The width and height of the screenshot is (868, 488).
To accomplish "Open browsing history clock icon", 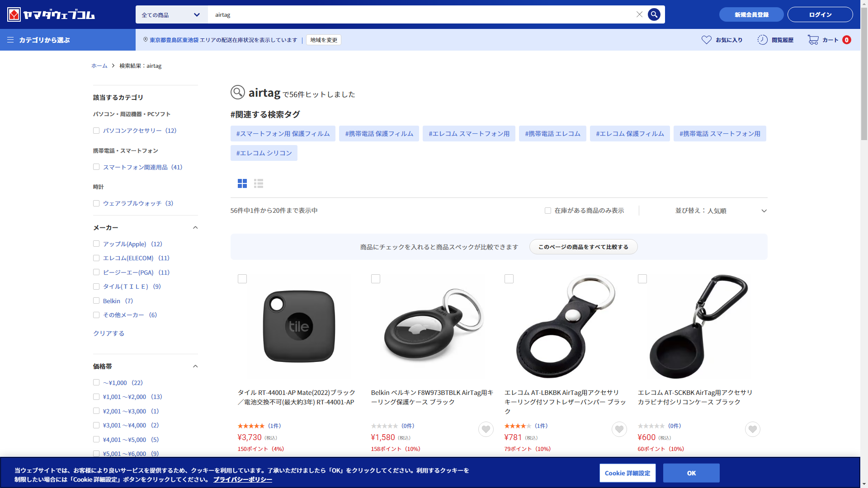I will pos(762,40).
